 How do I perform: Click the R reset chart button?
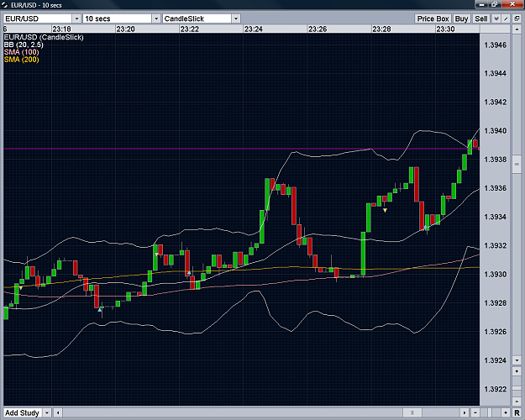(x=517, y=412)
